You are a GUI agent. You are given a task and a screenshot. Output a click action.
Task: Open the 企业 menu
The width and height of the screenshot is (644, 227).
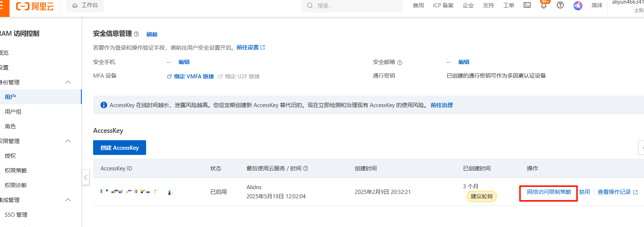468,6
